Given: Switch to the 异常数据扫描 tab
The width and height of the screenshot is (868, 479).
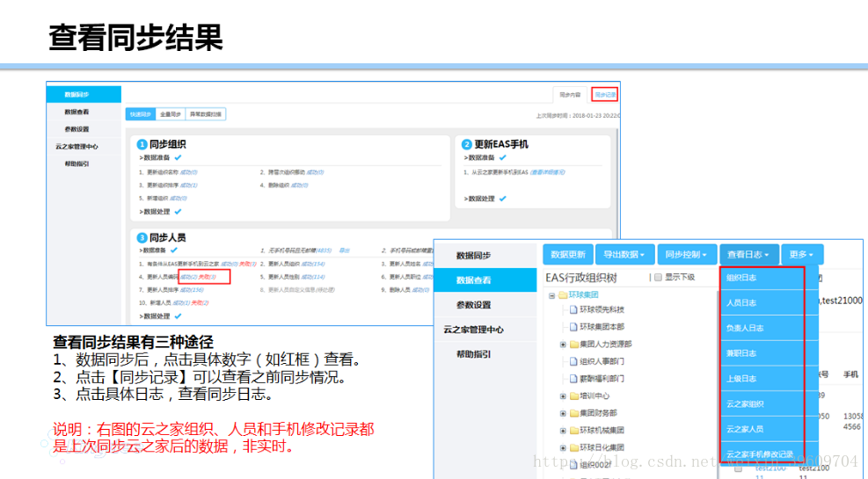Looking at the screenshot, I should coord(206,114).
